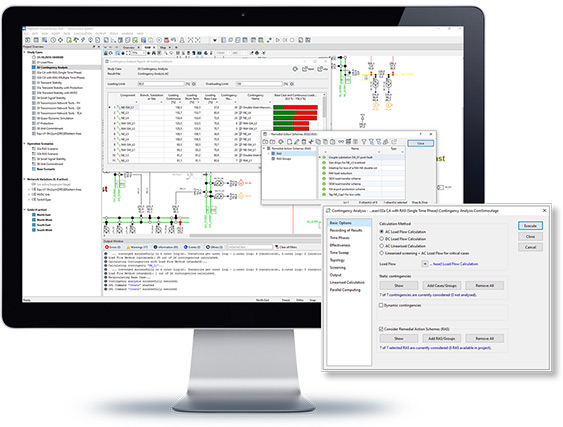This screenshot has width=563, height=427.
Task: Click the refresh icon in Contingency Analysis Report
Action: pos(295,69)
